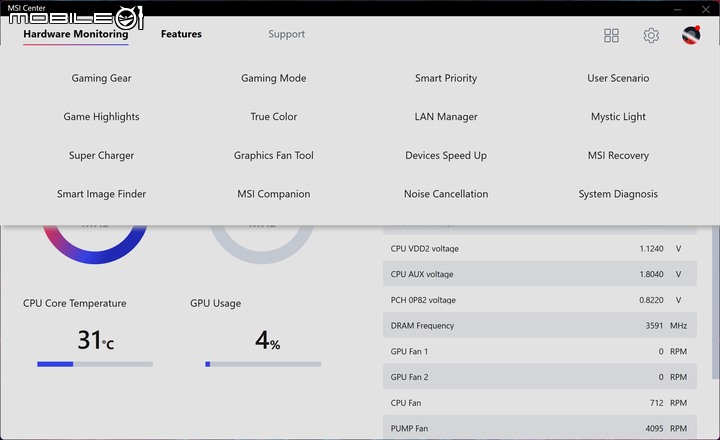Select PUMP Fan row
This screenshot has height=440, width=720.
540,428
